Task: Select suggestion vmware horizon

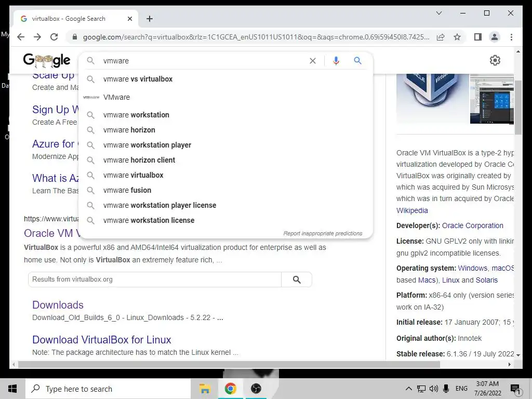Action: pos(225,130)
